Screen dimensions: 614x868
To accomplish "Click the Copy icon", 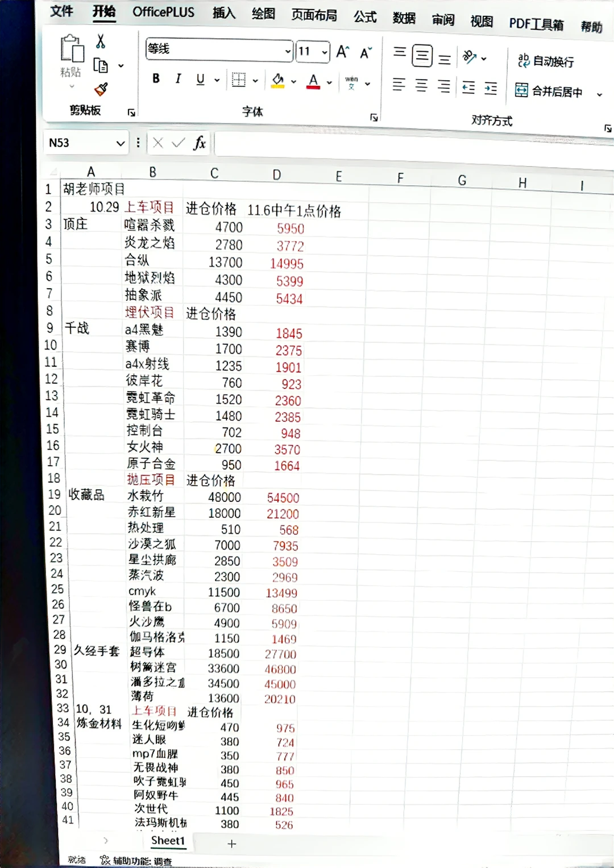I will pos(101,66).
